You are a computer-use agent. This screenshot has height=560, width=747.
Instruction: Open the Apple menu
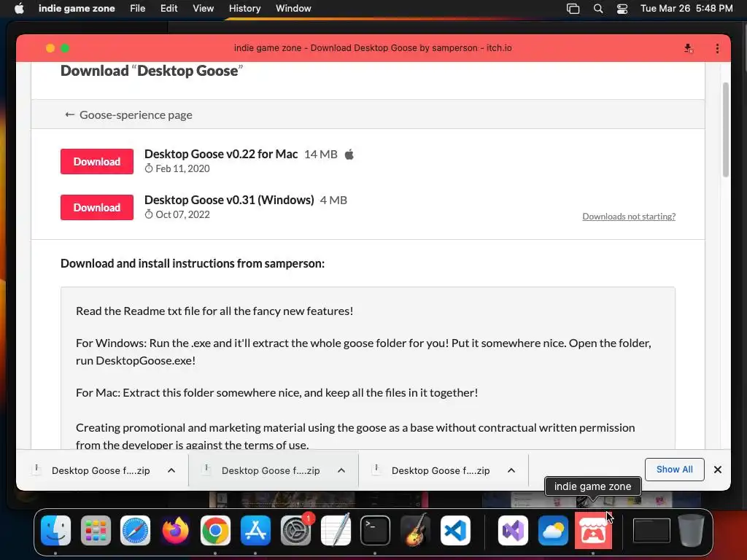(x=19, y=8)
